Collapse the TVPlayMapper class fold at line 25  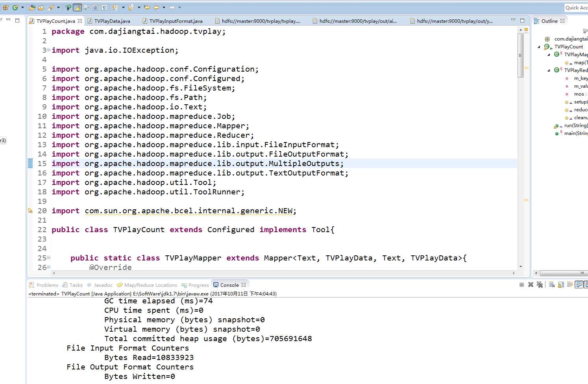coord(49,258)
